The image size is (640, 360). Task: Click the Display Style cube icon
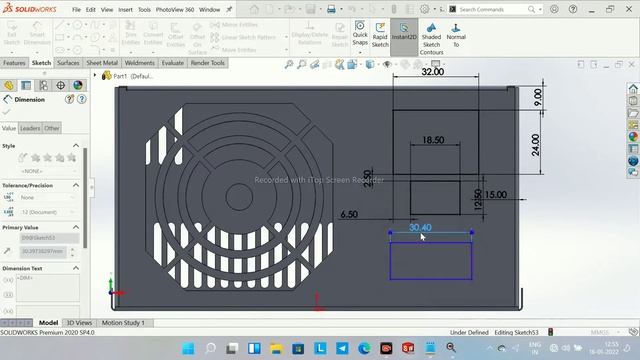[370, 64]
